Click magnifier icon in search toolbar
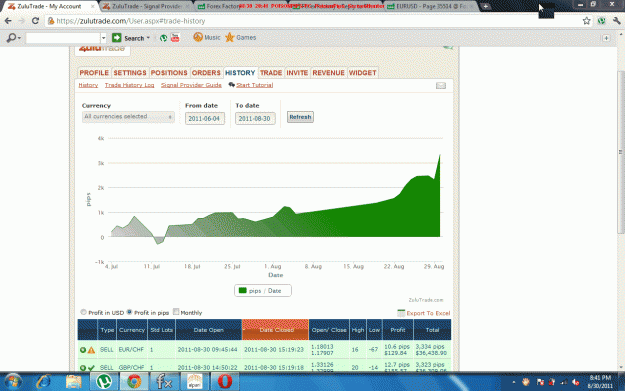The width and height of the screenshot is (625, 391). (12, 38)
